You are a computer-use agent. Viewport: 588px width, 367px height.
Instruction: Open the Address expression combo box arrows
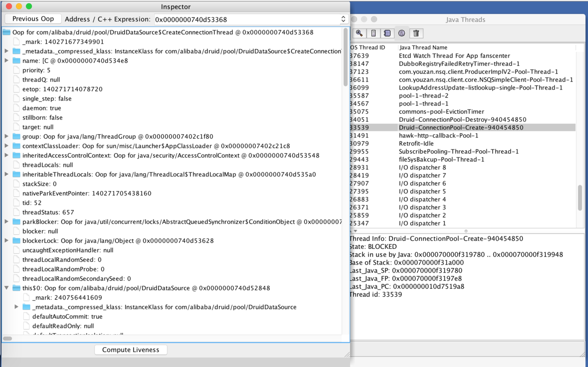pyautogui.click(x=343, y=19)
